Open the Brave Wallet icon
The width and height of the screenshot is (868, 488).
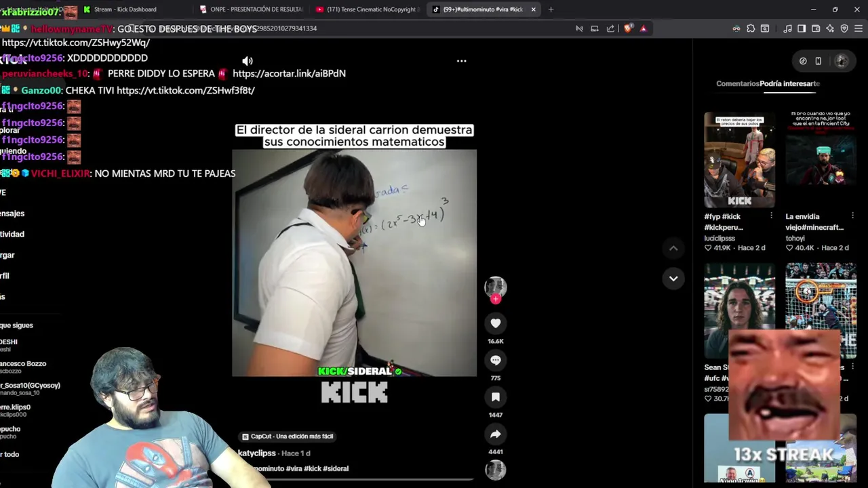(x=816, y=28)
